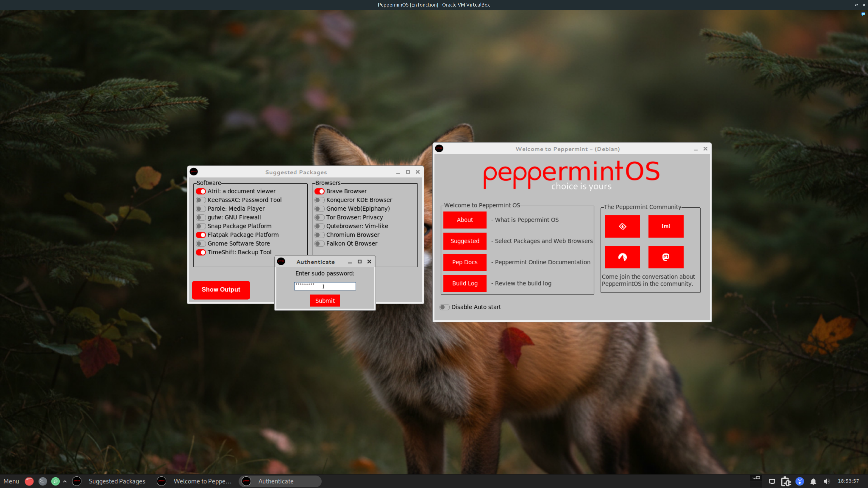The image size is (868, 488).
Task: Click the About button
Action: 465,220
